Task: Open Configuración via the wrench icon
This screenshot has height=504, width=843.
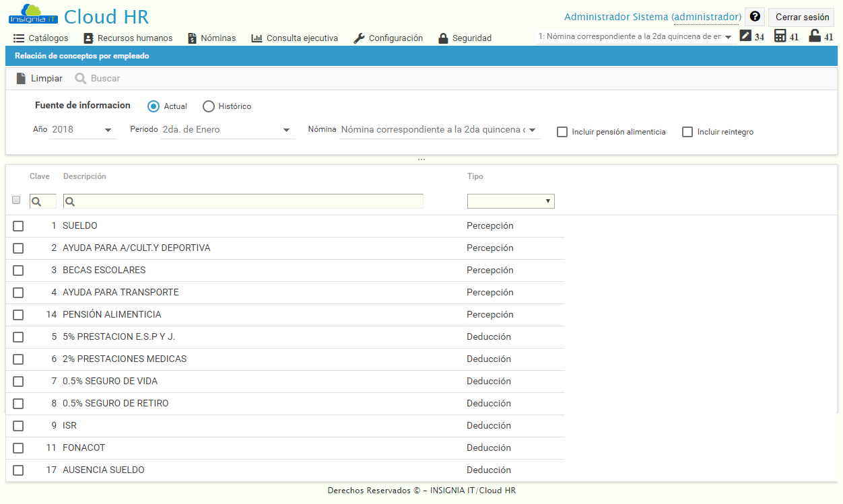Action: (358, 38)
